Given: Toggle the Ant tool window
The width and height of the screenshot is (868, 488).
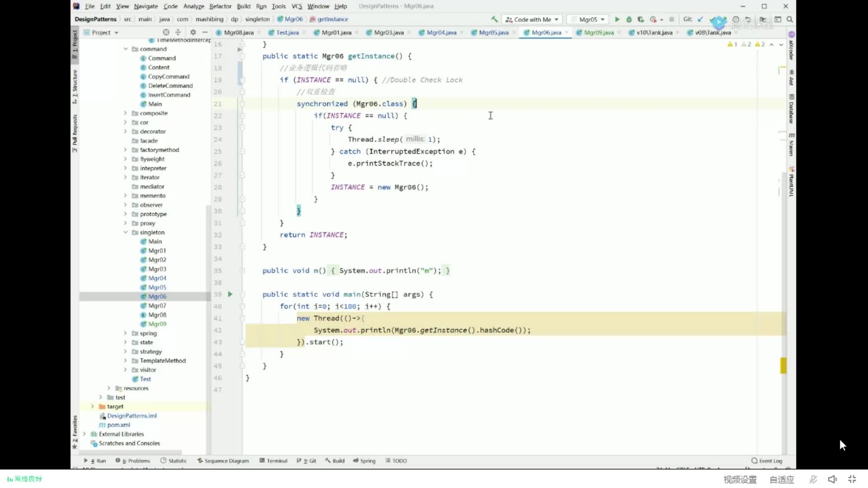Looking at the screenshot, I should (x=792, y=78).
